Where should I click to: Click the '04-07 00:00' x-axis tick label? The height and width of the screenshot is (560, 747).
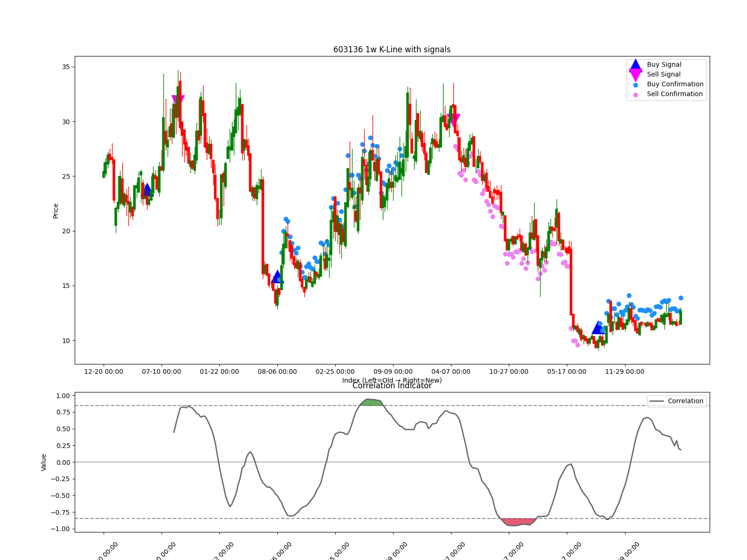[451, 371]
